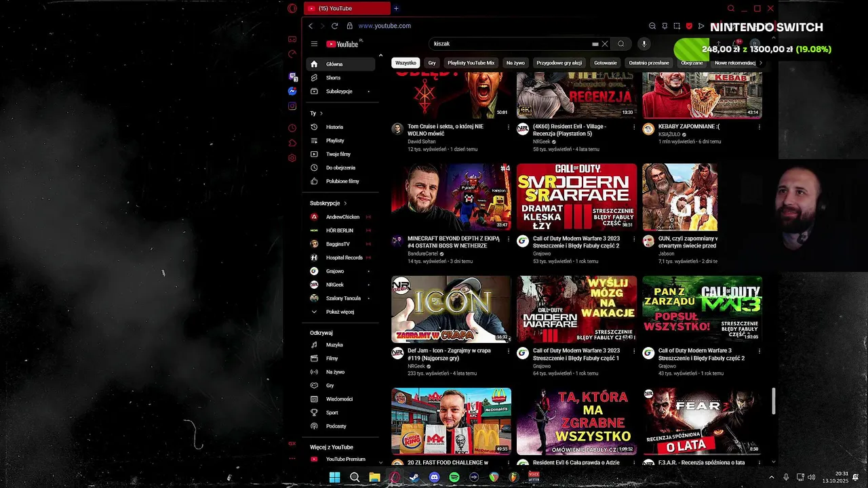Expand the 'Ty' section chevron

[x=321, y=113]
